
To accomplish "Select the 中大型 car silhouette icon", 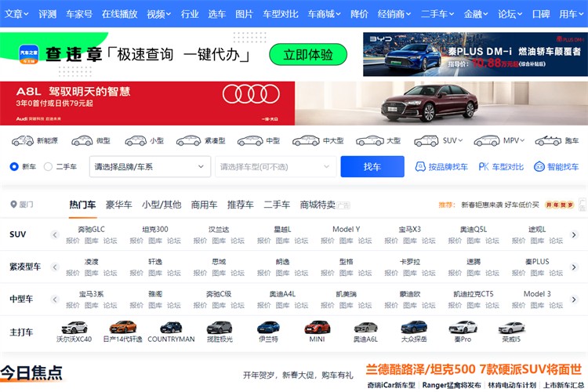I will click(x=306, y=140).
